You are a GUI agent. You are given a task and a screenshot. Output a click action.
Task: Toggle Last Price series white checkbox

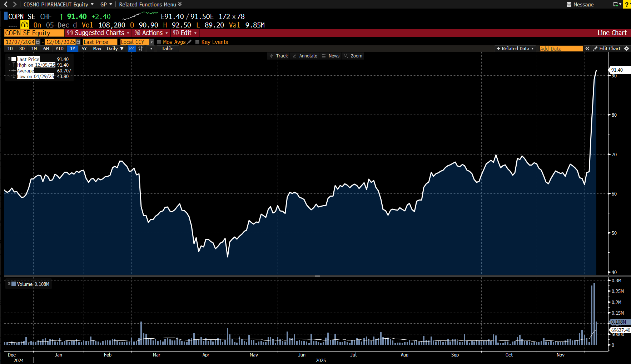[14, 59]
